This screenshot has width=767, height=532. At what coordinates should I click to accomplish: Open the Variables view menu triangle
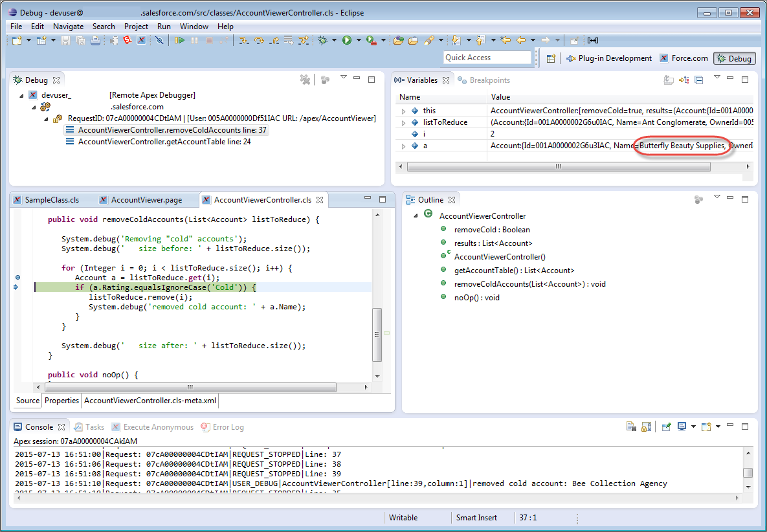pyautogui.click(x=717, y=77)
